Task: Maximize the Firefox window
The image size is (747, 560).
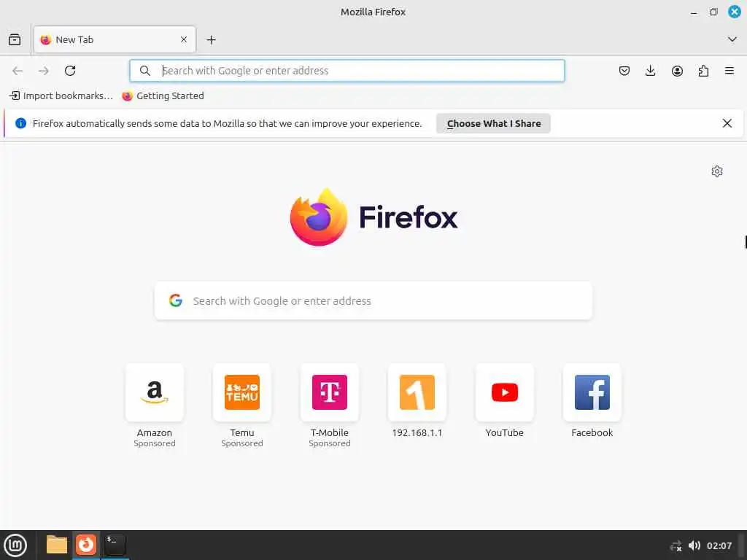Action: [x=713, y=12]
